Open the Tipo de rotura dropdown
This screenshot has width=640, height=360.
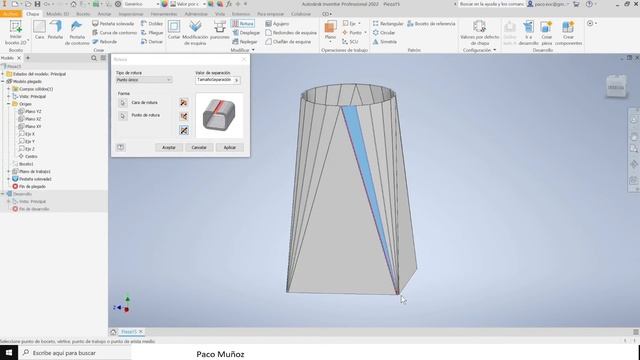click(144, 80)
